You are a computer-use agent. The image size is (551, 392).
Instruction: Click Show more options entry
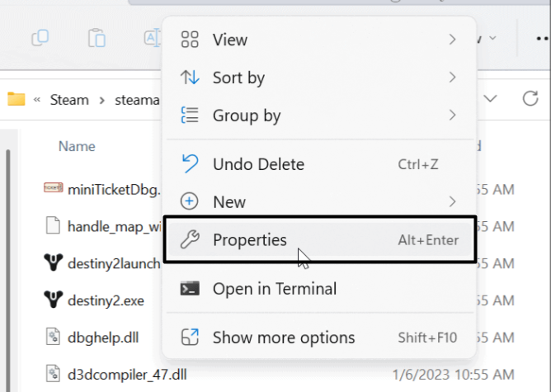click(284, 337)
